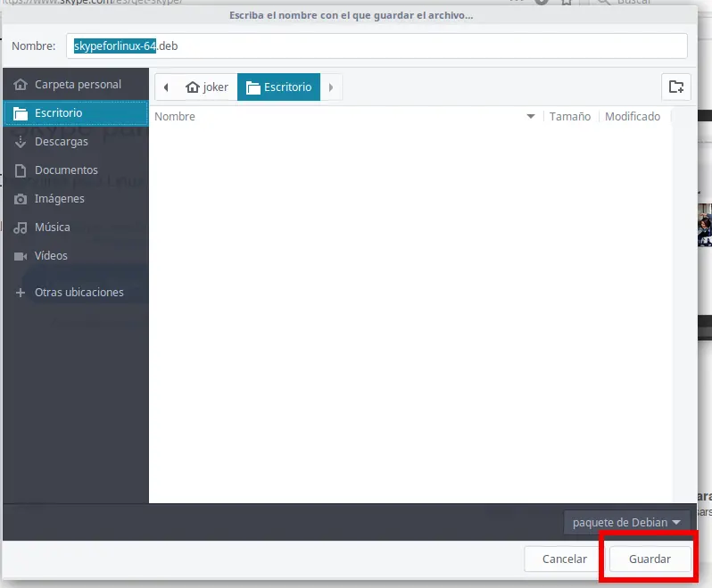Sort files by the Nombre column header
Screen dimensions: 712x588
(x=175, y=117)
